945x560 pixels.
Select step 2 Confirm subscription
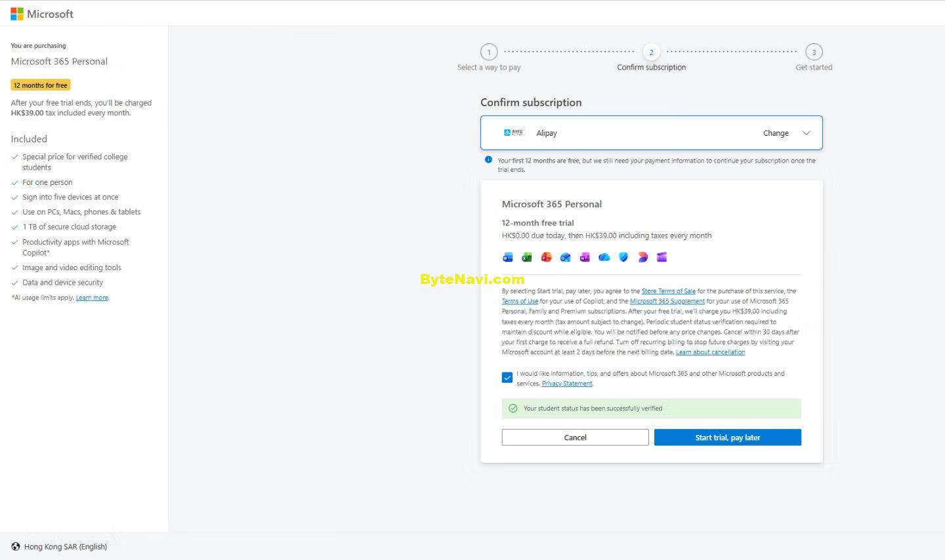pyautogui.click(x=652, y=52)
